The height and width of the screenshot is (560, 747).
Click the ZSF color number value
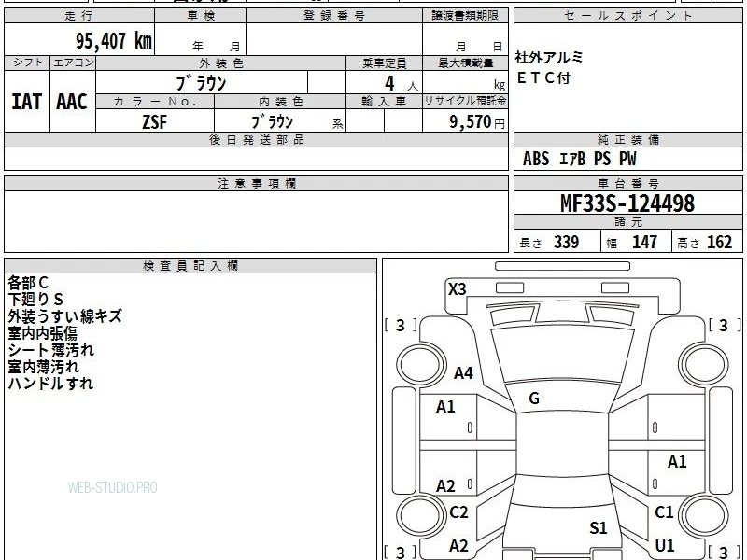155,122
